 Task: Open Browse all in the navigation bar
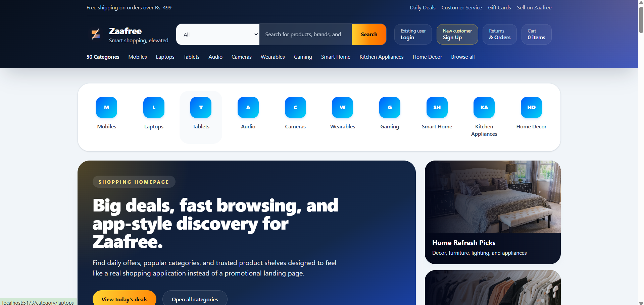pyautogui.click(x=462, y=57)
